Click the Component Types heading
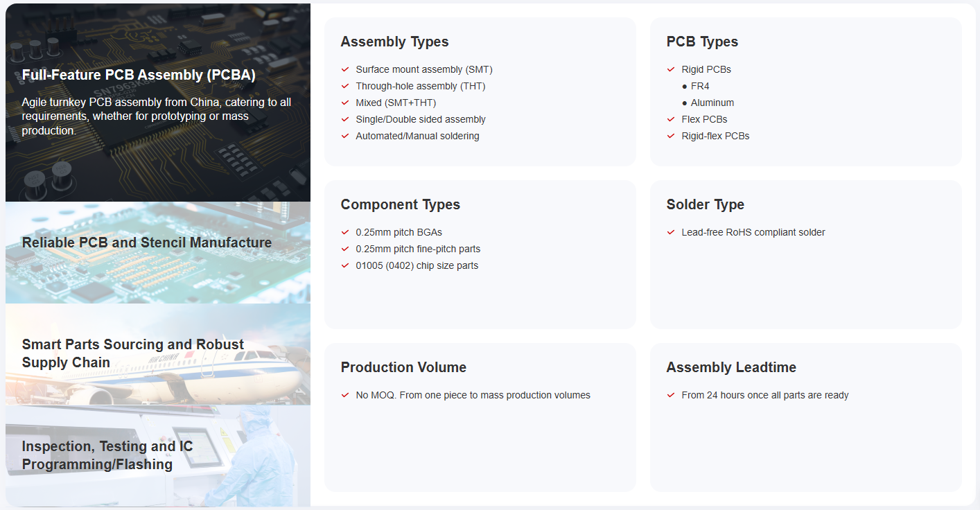Viewport: 980px width, 510px height. pos(400,204)
